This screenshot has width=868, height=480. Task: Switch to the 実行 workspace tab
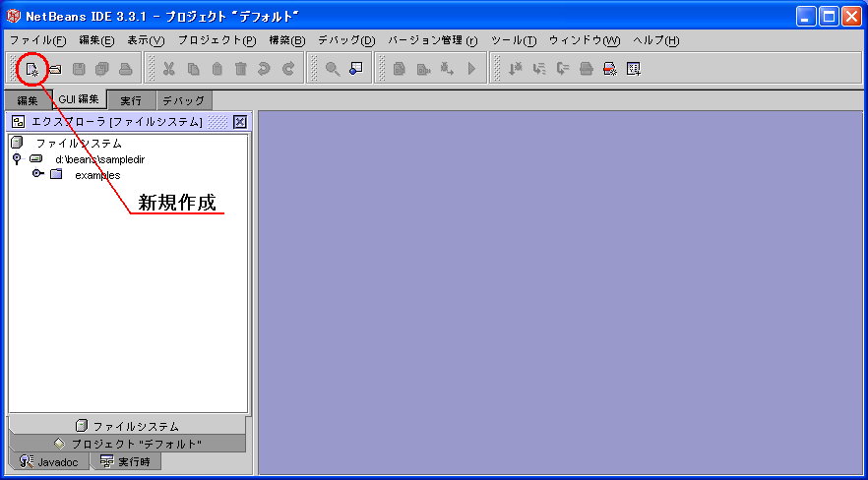tap(131, 101)
